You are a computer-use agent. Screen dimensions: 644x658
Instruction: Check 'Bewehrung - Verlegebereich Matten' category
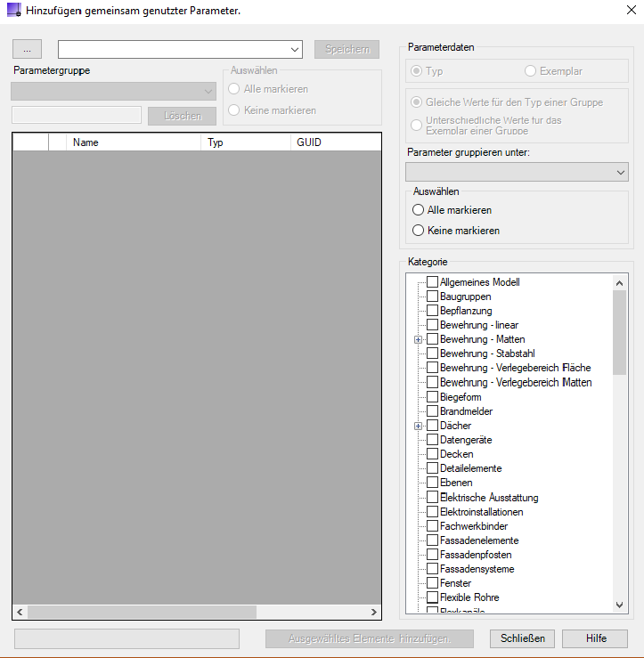point(432,382)
